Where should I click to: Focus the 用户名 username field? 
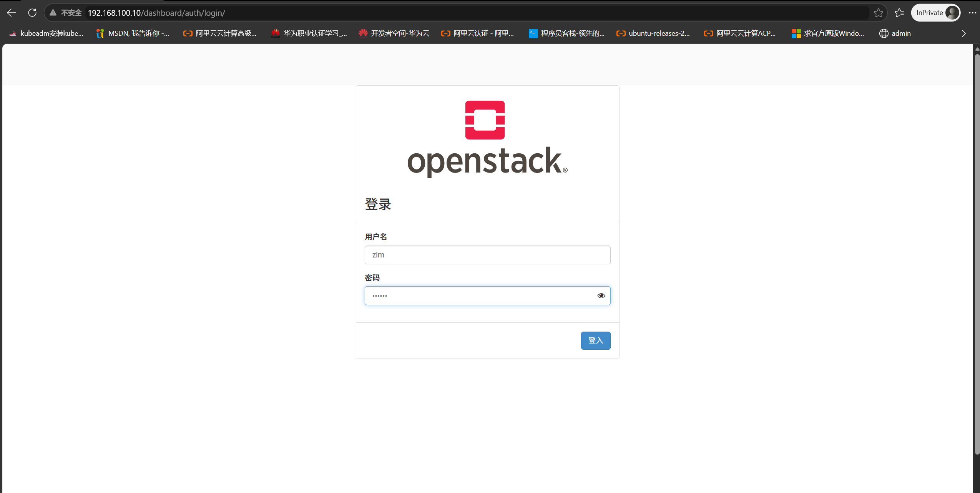click(x=487, y=255)
